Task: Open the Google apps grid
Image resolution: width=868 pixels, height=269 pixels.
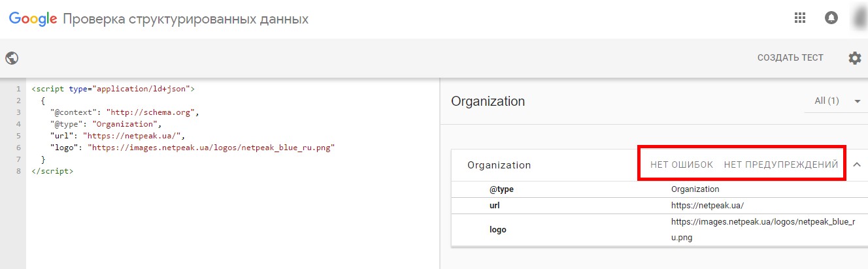Action: 800,18
